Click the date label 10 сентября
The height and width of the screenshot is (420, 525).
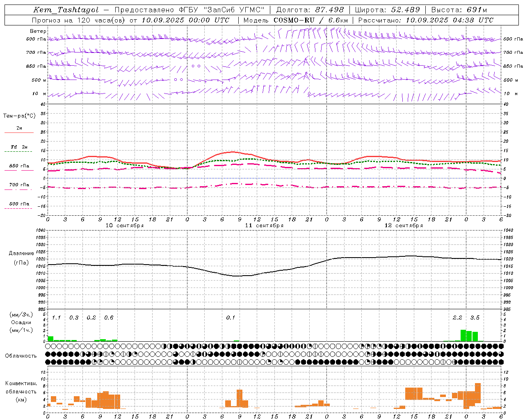coord(125,226)
